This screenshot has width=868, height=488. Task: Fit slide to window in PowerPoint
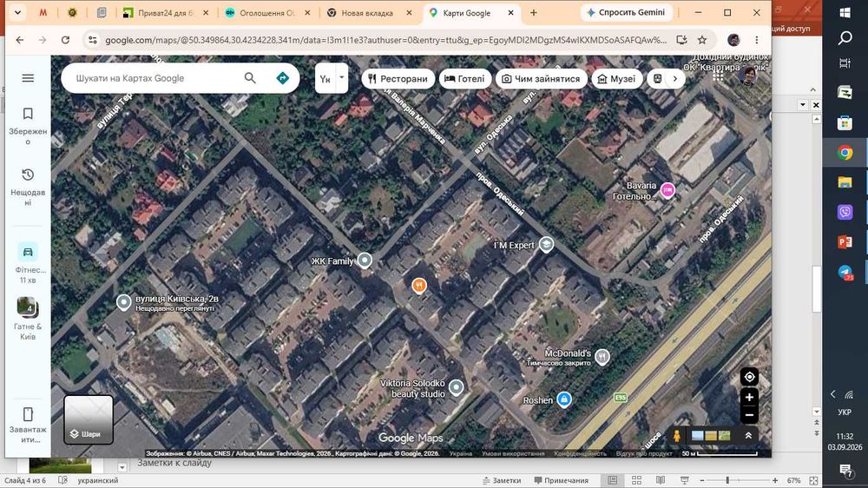click(x=814, y=481)
